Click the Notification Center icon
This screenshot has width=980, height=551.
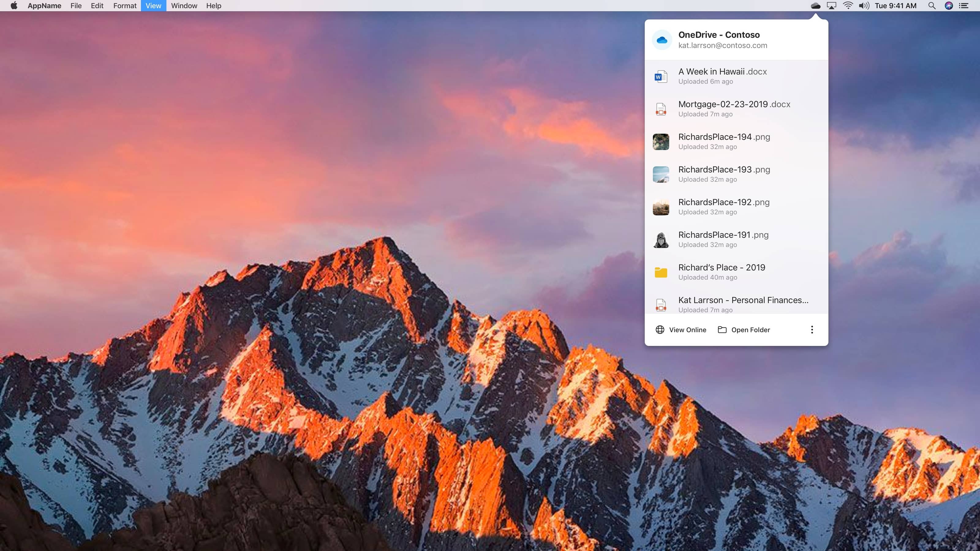[964, 6]
